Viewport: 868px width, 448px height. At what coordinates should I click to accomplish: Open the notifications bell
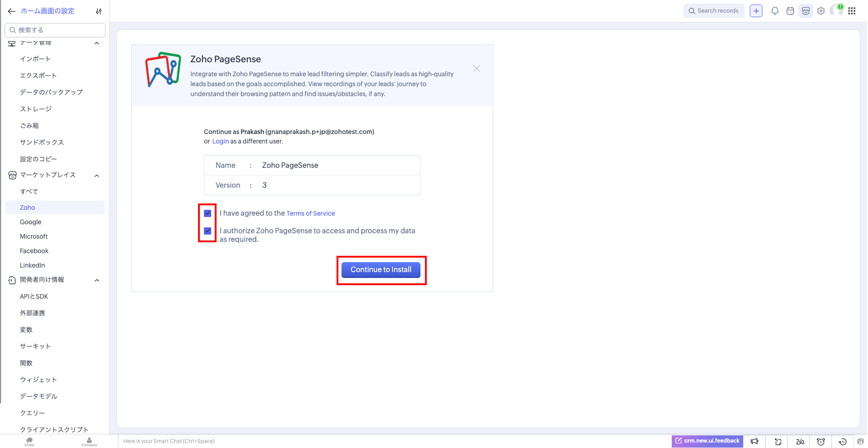775,11
